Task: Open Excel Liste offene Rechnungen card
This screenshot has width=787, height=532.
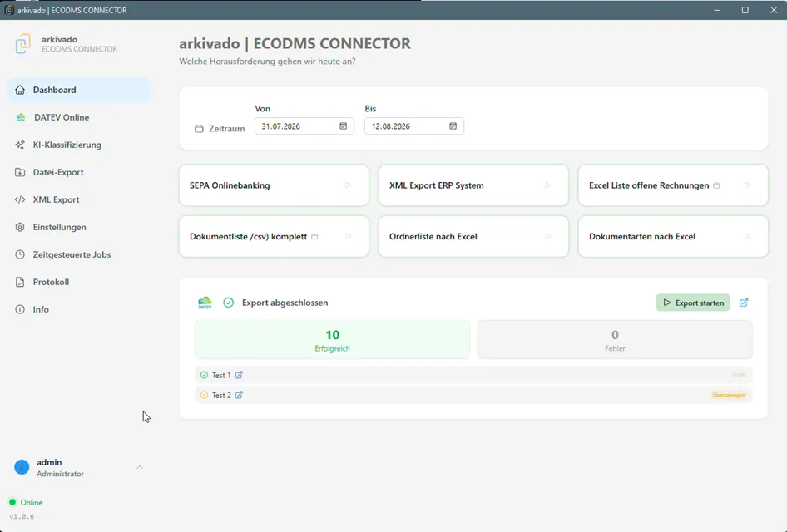Action: pyautogui.click(x=673, y=185)
